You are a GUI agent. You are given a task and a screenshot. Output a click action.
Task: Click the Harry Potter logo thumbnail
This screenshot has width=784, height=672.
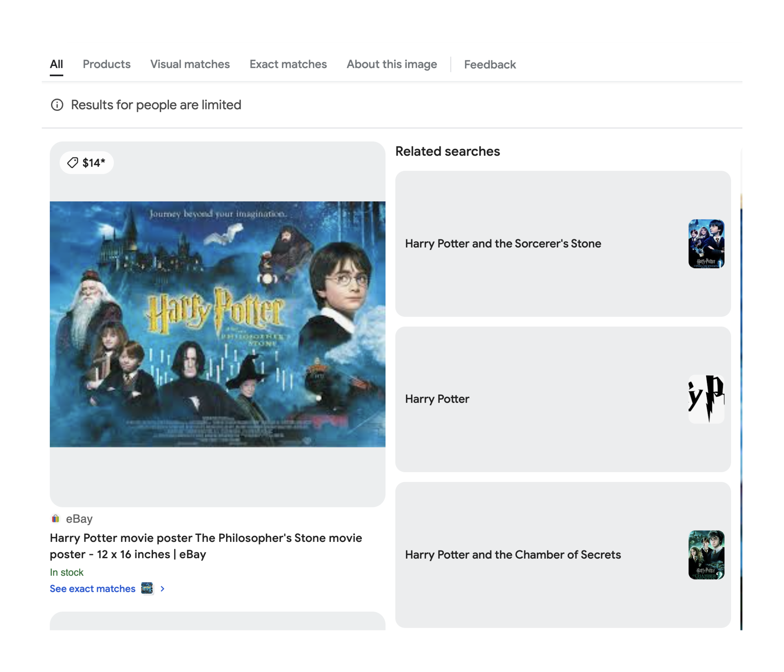tap(706, 399)
